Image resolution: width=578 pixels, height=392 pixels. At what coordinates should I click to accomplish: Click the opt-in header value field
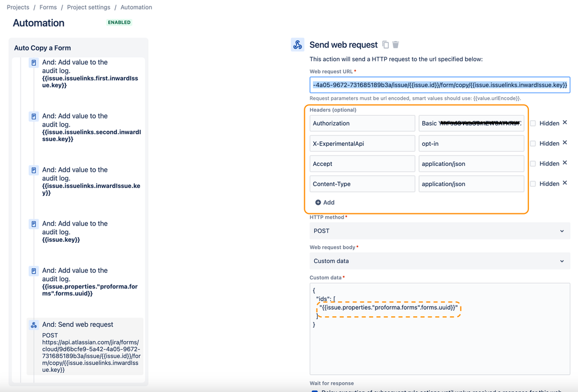point(471,144)
